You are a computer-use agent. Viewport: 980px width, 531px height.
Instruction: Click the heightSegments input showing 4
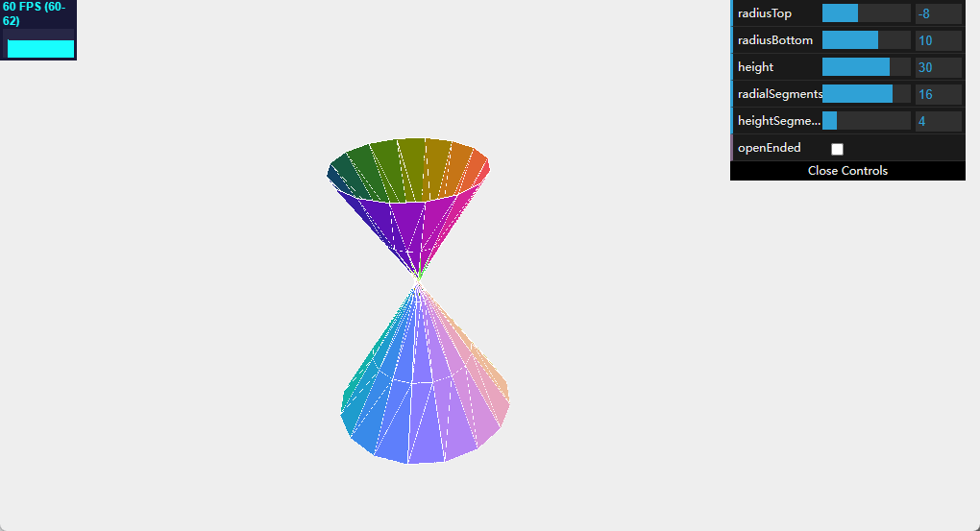938,121
